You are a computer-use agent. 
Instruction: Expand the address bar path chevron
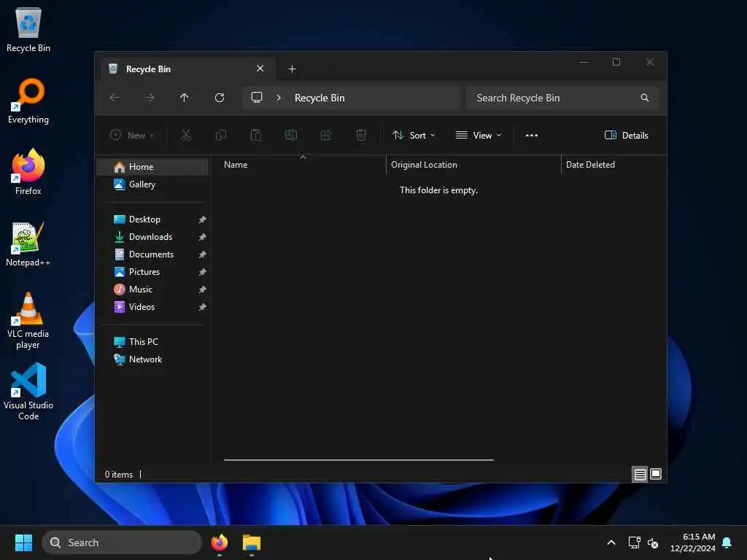(279, 98)
